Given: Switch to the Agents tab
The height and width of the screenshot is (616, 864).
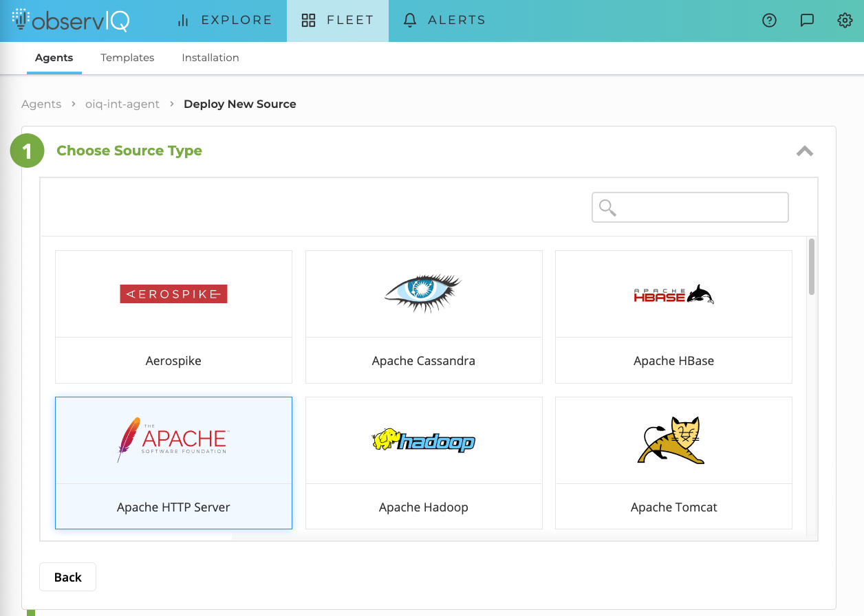Looking at the screenshot, I should click(x=54, y=58).
